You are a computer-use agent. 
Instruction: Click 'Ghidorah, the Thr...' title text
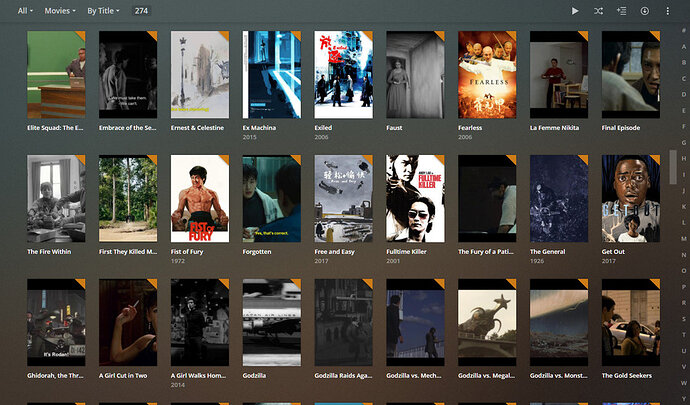tap(55, 376)
